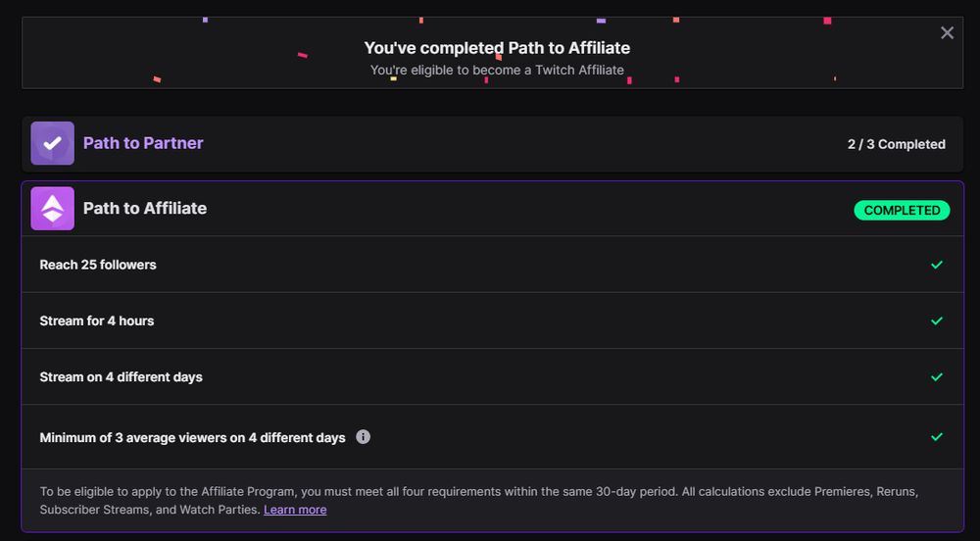980x541 pixels.
Task: Open the Learn more link
Action: tap(295, 510)
